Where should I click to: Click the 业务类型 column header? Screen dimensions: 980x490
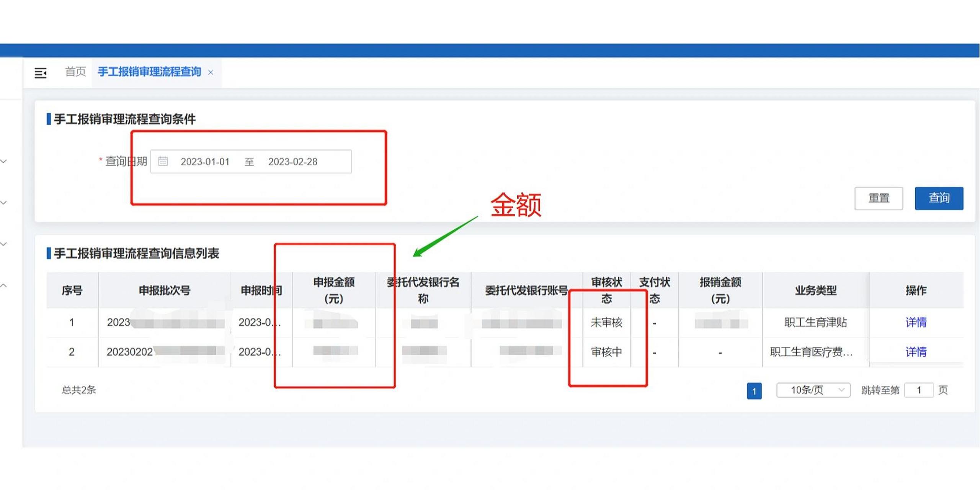815,291
